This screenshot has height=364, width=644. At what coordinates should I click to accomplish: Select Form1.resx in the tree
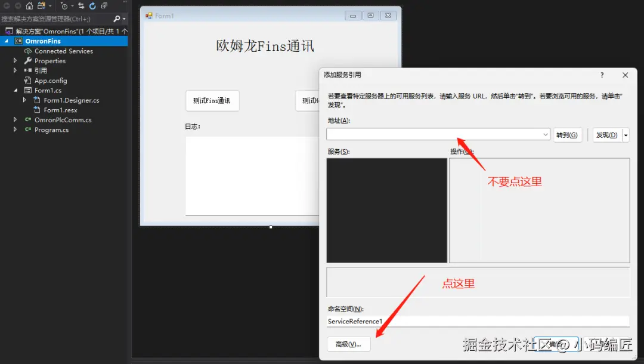point(60,110)
